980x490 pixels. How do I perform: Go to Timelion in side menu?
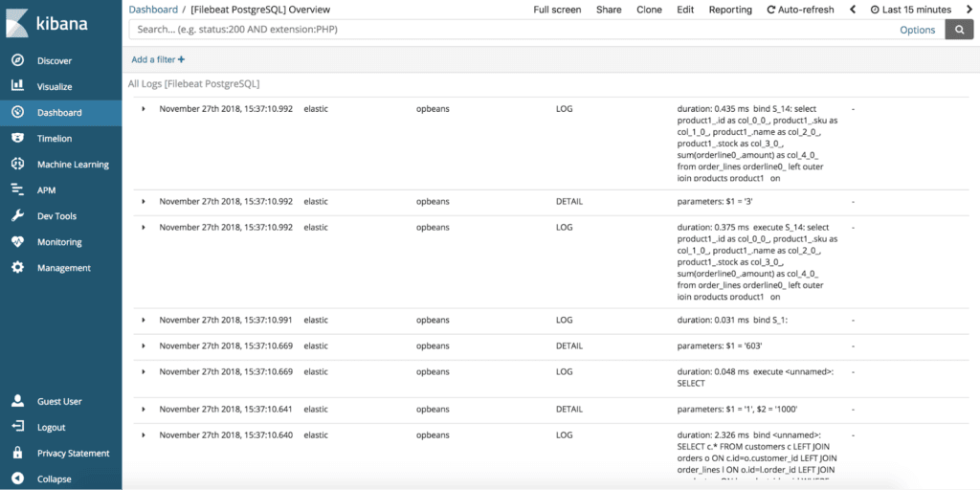click(x=55, y=139)
